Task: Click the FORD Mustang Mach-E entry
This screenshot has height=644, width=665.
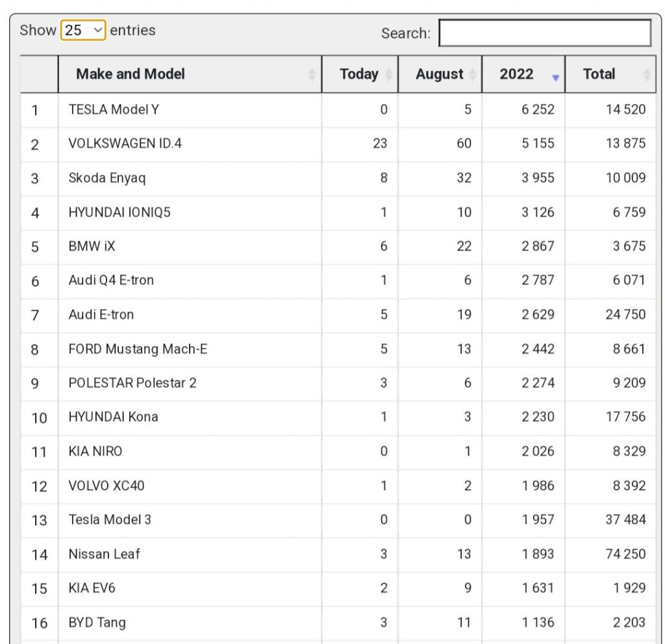Action: (x=138, y=349)
